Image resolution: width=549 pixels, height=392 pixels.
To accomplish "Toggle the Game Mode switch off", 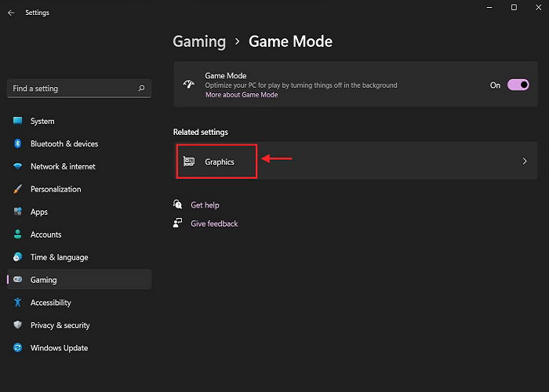I will click(x=518, y=85).
